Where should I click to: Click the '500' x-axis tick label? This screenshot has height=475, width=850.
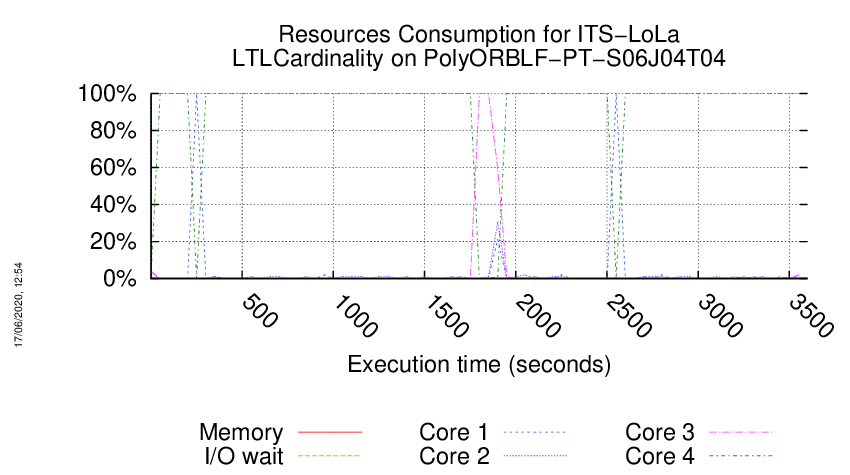[x=260, y=311]
